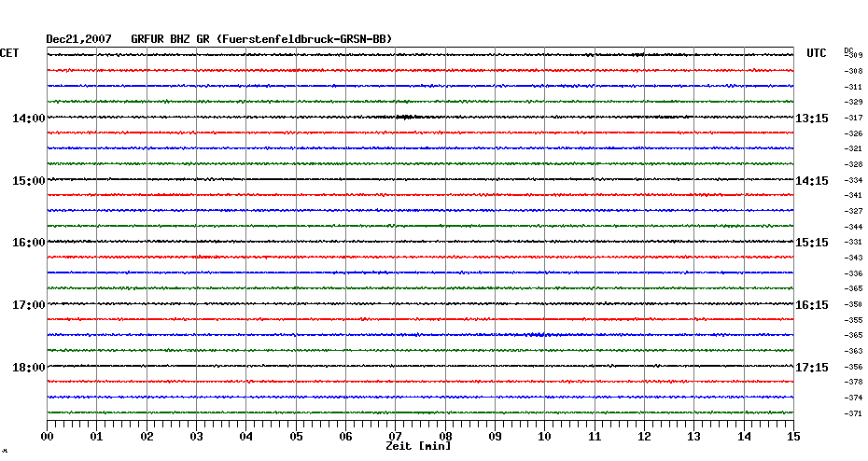Click minute tick label 13 on x-axis

pyautogui.click(x=694, y=436)
